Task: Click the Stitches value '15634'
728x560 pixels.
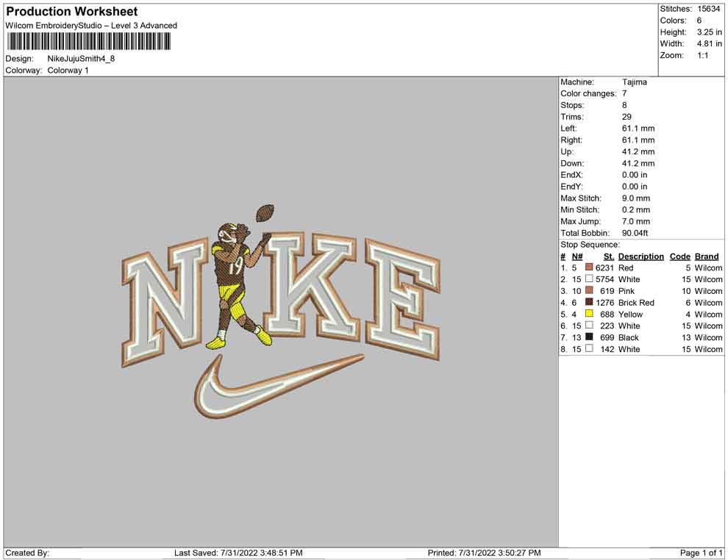Action: coord(708,9)
